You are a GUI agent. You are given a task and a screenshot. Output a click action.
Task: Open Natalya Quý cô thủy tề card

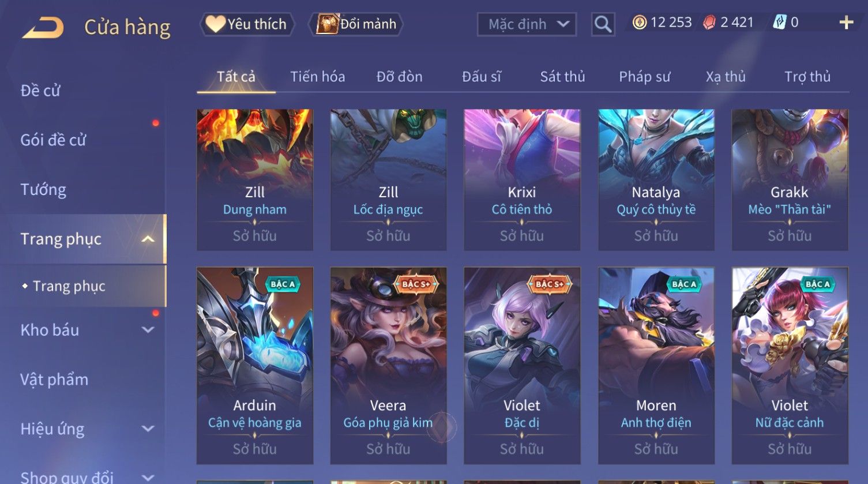coord(656,179)
